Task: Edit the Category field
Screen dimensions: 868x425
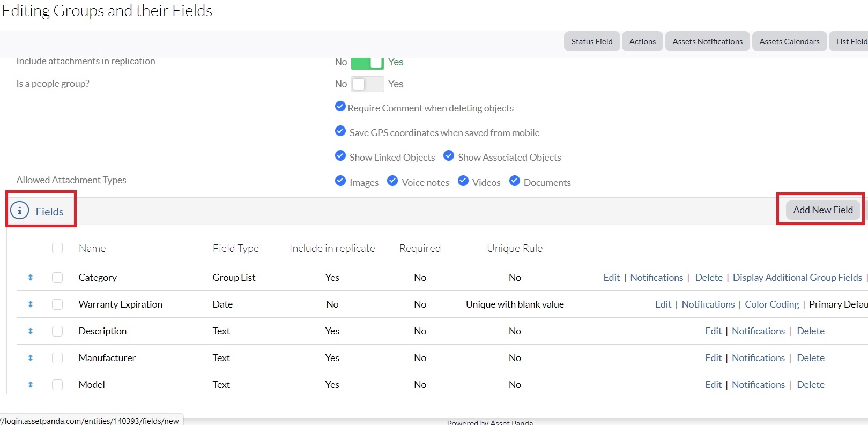Action: coord(611,278)
